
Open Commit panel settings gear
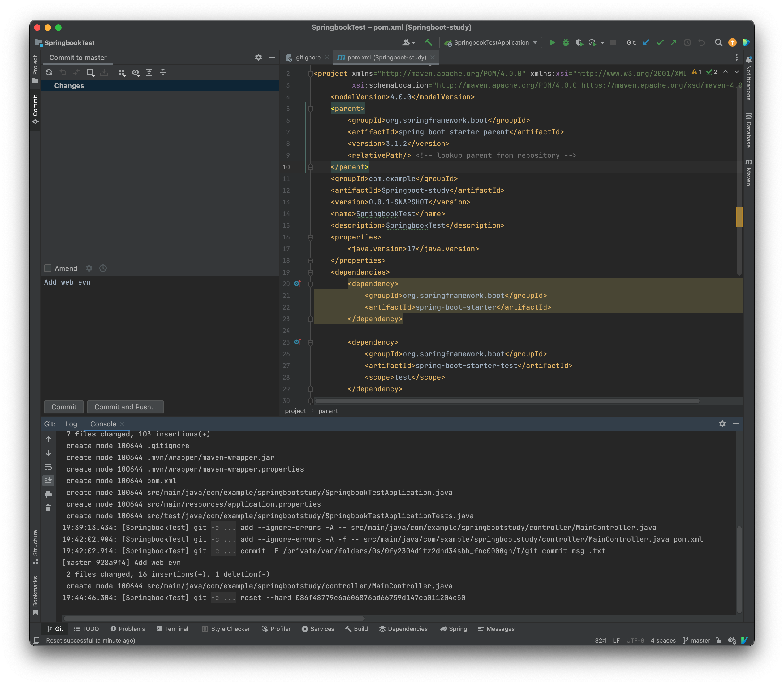(259, 57)
